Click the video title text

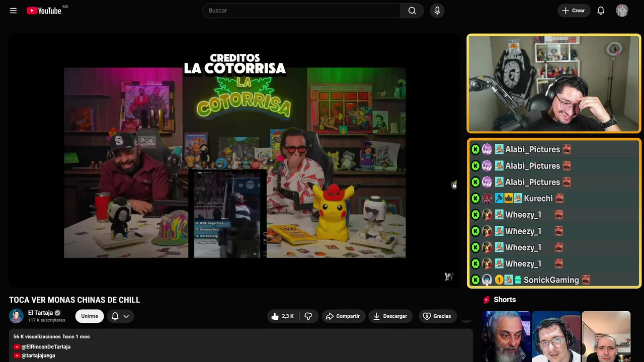point(74,300)
